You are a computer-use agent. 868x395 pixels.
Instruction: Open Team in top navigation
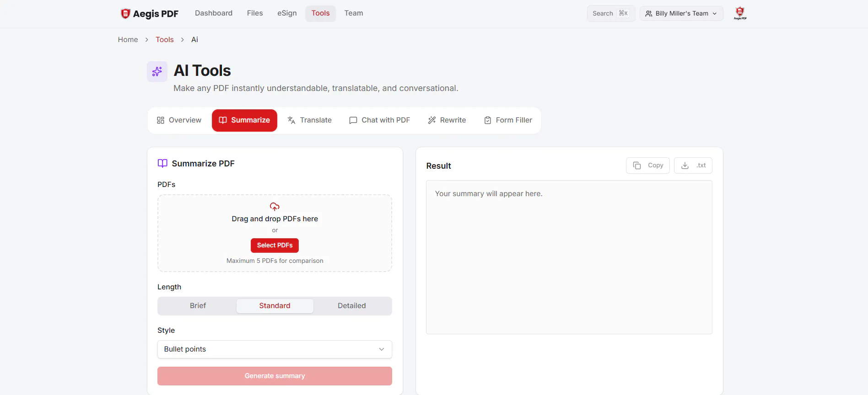[354, 13]
